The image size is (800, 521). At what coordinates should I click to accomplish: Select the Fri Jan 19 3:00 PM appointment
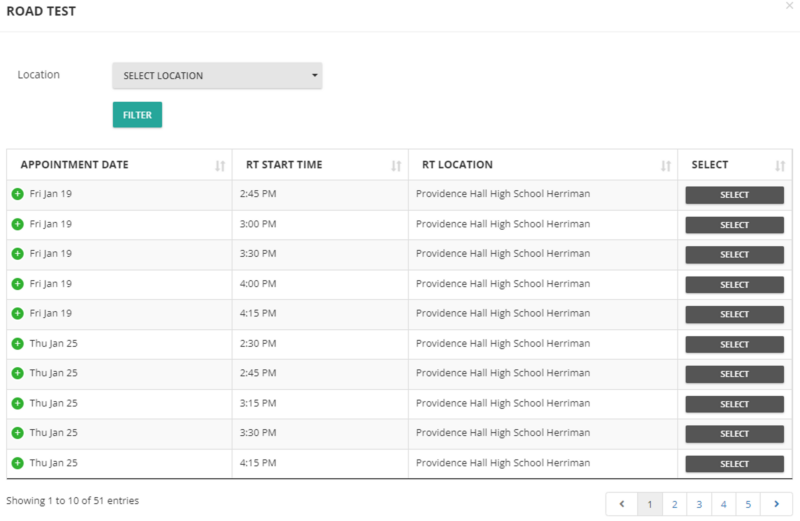click(x=734, y=225)
